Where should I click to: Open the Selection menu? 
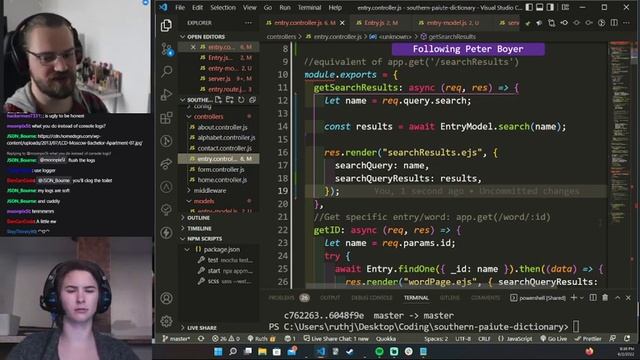click(223, 7)
